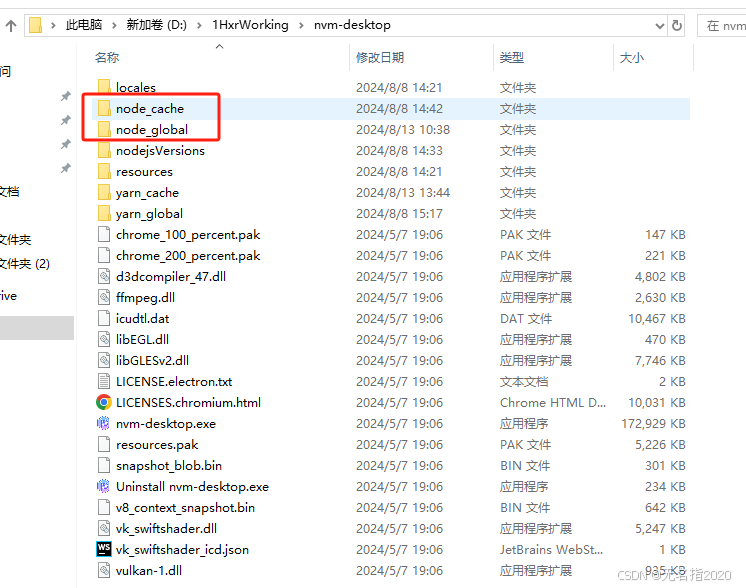Click size 172,929 KB

(x=653, y=423)
